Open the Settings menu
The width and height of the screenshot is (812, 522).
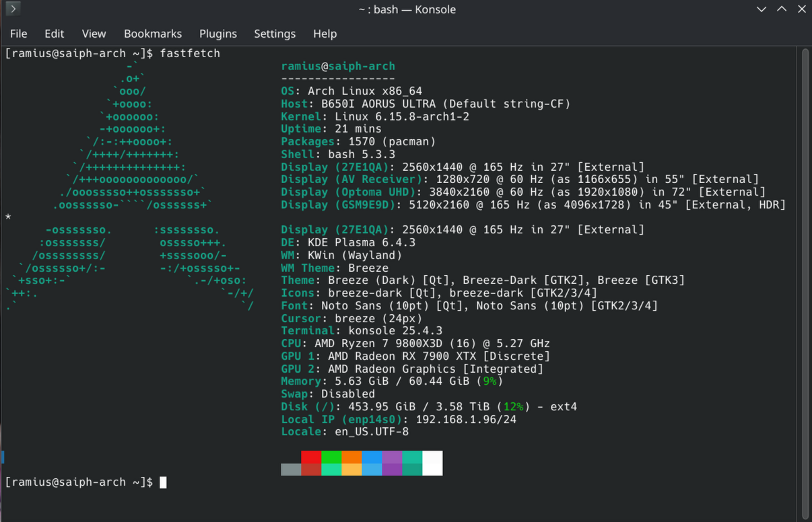click(275, 34)
